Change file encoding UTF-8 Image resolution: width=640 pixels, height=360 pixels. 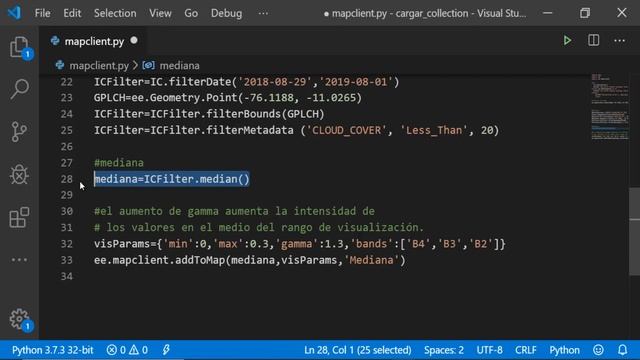[x=489, y=350]
